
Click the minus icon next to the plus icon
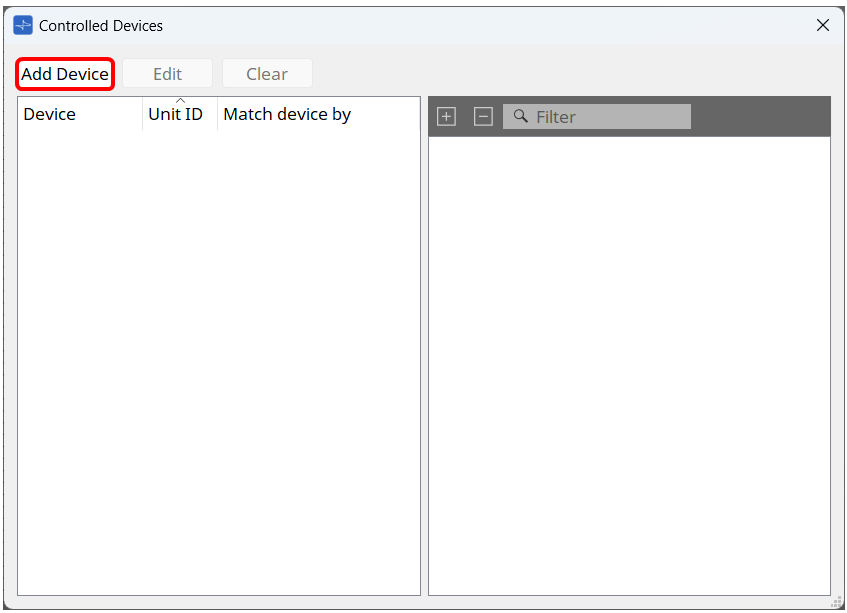(483, 116)
